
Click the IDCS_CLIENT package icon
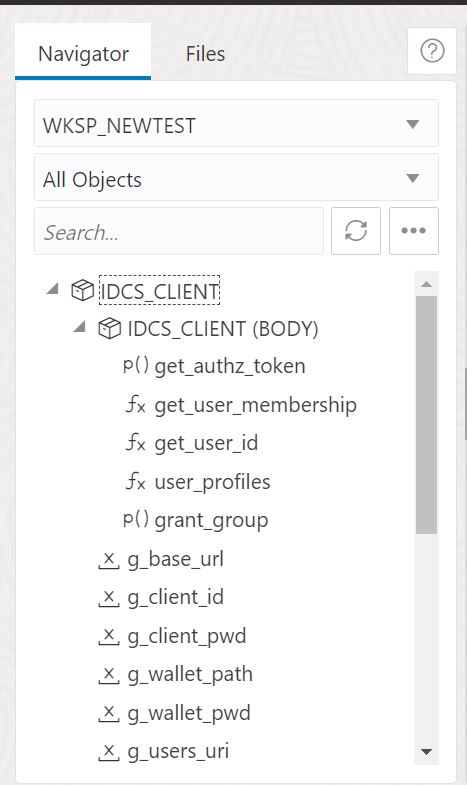click(82, 291)
